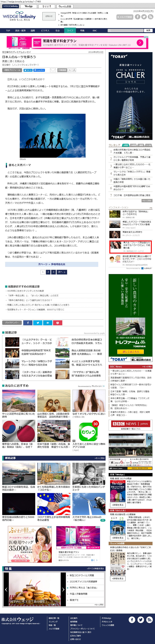This screenshot has width=155, height=644.
Task: Go to page 2 of article
Action: (x=48, y=272)
